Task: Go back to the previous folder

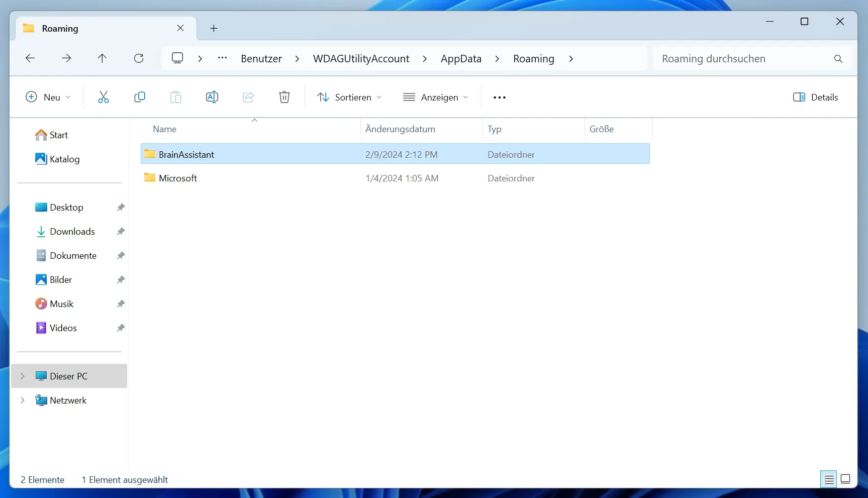Action: pyautogui.click(x=30, y=58)
